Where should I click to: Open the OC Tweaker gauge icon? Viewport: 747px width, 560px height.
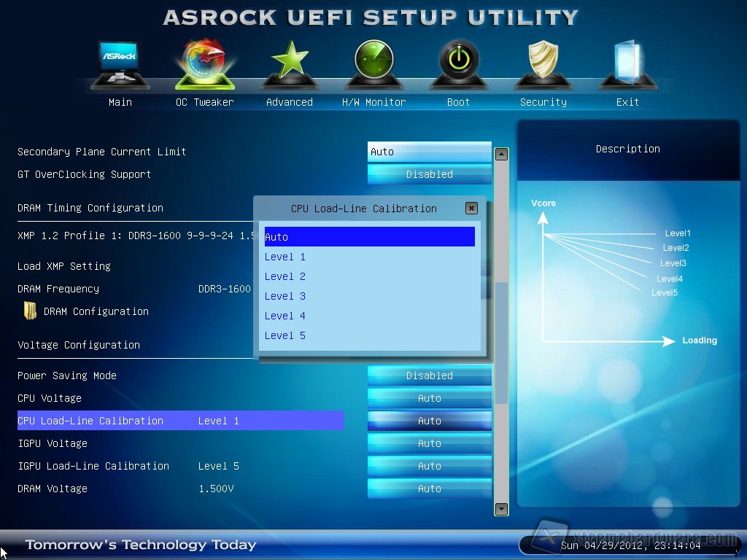click(x=204, y=66)
